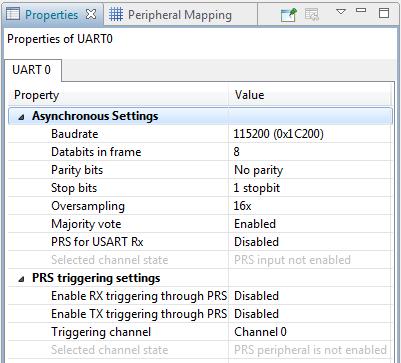401x363 pixels.
Task: Toggle Enable RX triggering through PRS value
Action: pos(310,296)
